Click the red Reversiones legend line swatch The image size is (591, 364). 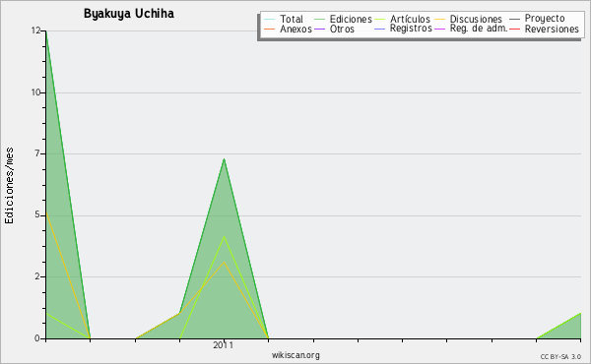click(x=515, y=29)
